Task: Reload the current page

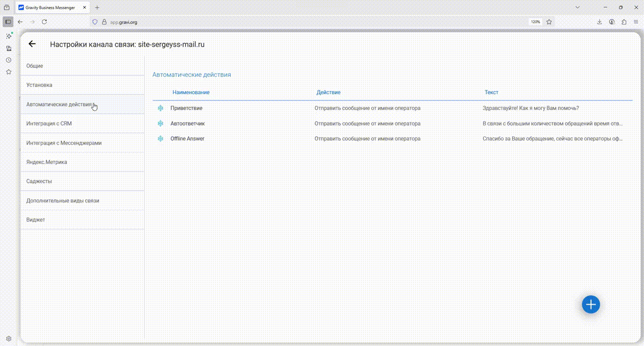Action: [44, 22]
